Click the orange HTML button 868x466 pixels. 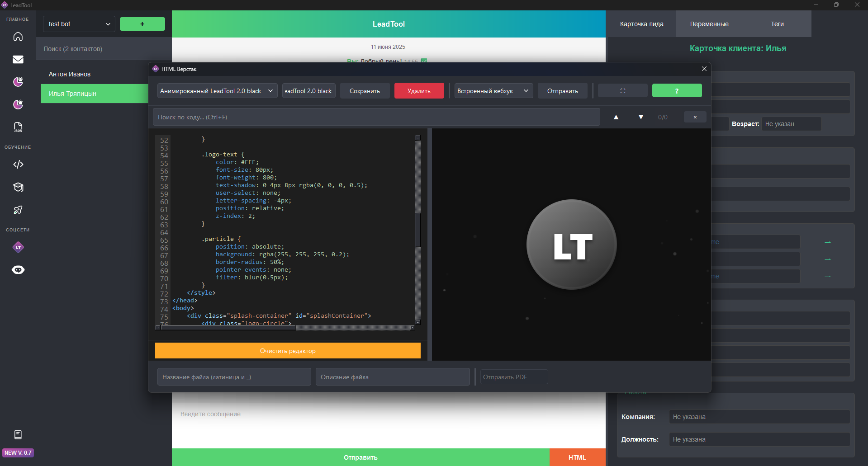(578, 457)
